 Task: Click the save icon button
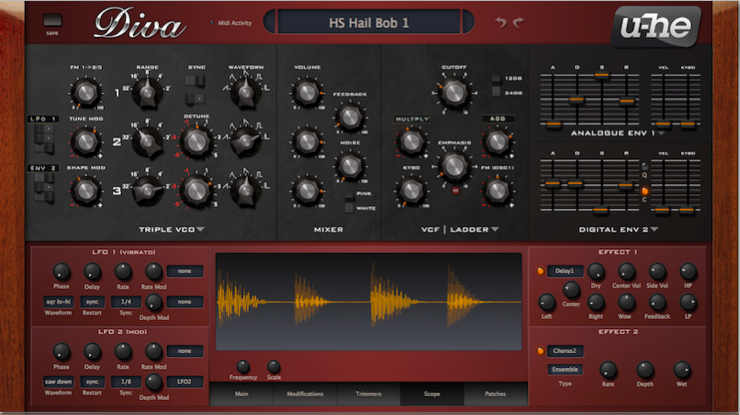click(53, 19)
